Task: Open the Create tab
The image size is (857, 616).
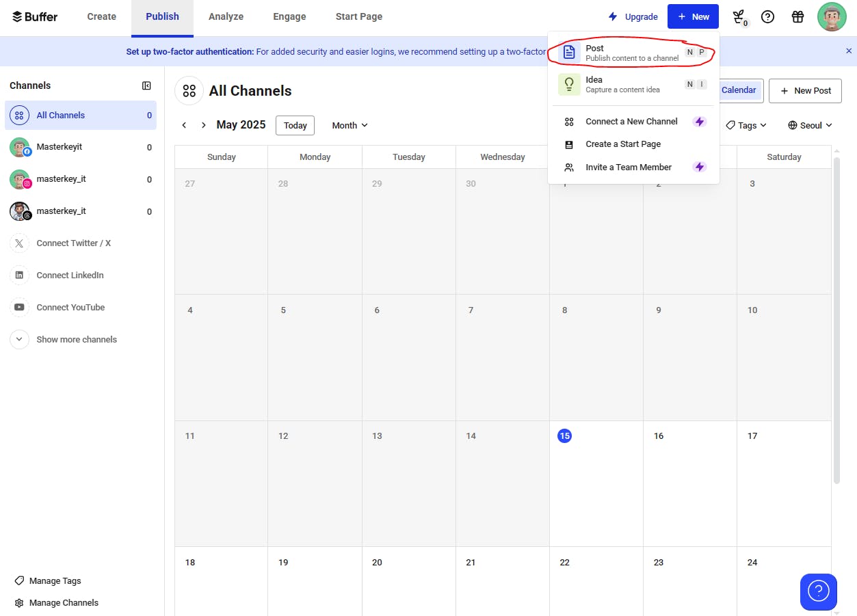Action: pos(101,16)
